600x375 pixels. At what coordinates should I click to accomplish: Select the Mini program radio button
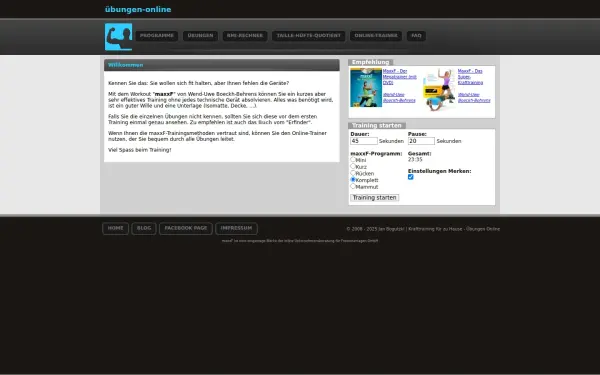pos(353,160)
